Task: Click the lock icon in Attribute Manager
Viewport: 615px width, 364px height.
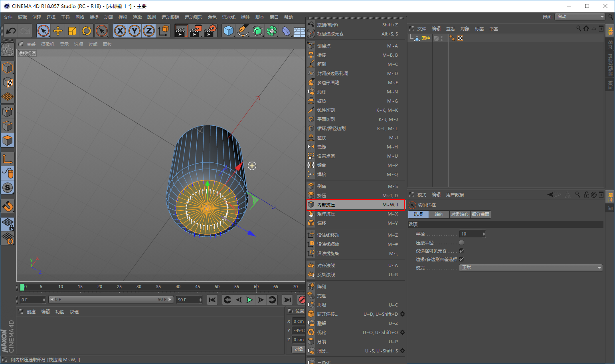Action: click(x=587, y=194)
